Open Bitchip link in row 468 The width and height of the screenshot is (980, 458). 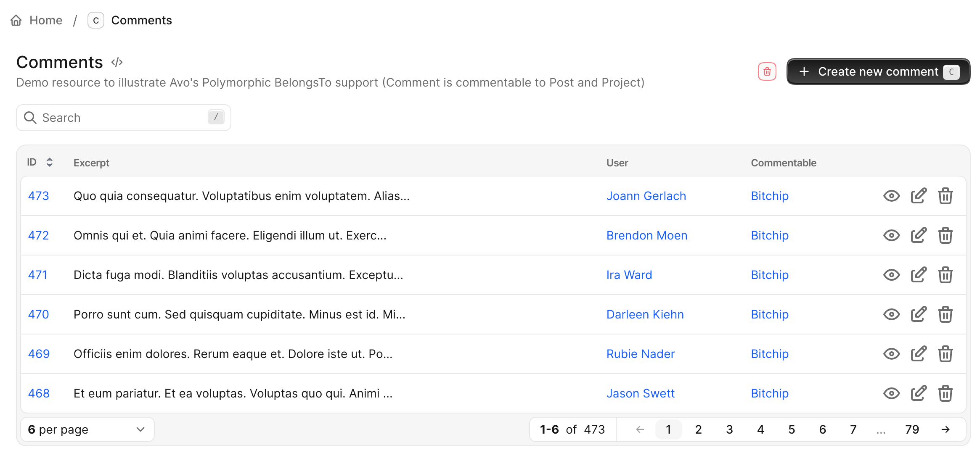(770, 393)
